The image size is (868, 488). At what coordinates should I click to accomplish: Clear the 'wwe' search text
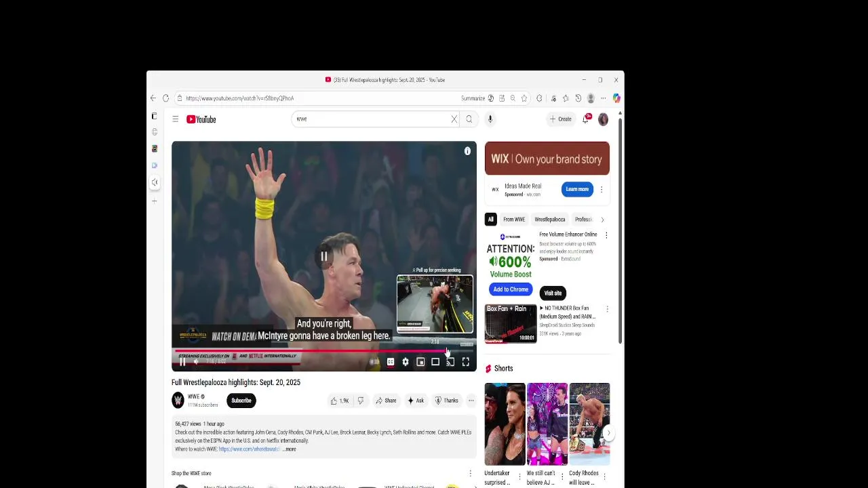point(454,119)
